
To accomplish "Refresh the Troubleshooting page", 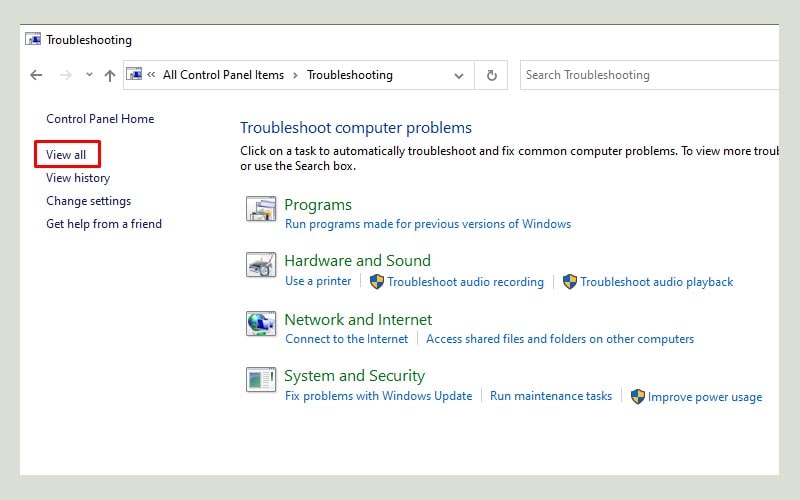I will point(491,75).
